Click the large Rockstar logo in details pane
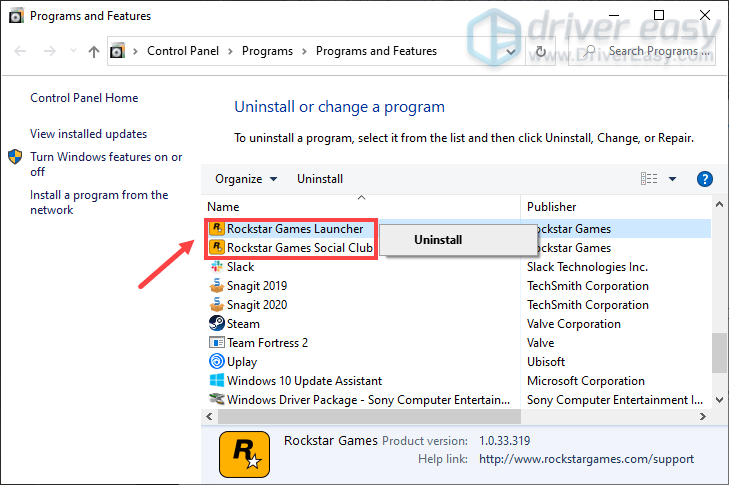Image resolution: width=729 pixels, height=485 pixels. [x=245, y=454]
